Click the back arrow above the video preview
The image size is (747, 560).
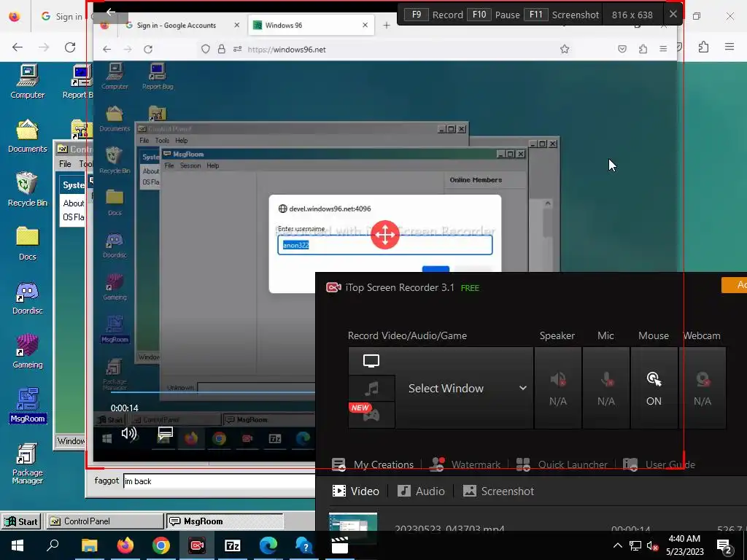(111, 12)
